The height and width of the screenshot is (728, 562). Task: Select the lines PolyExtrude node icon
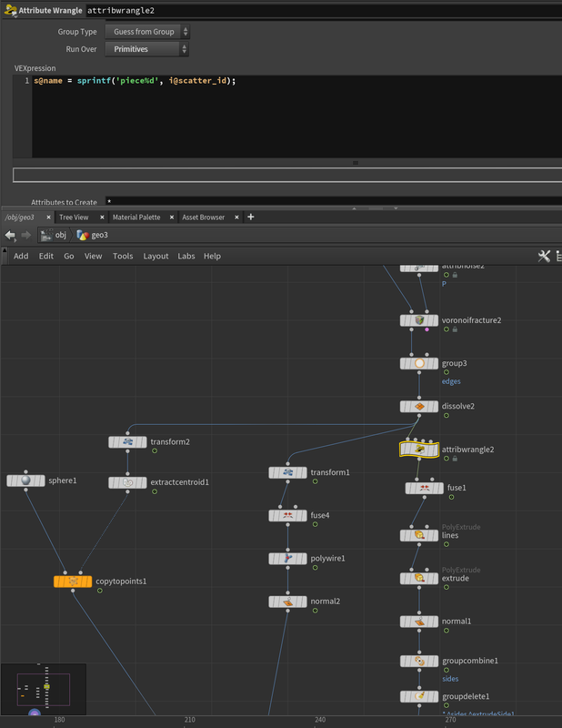point(419,535)
